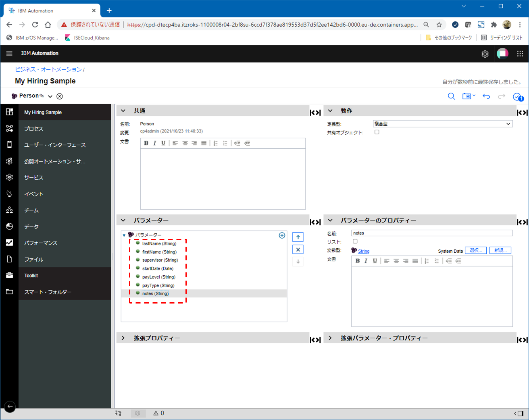Expand the 拡張パラメーター・プロパティー section
The height and width of the screenshot is (420, 529).
330,338
